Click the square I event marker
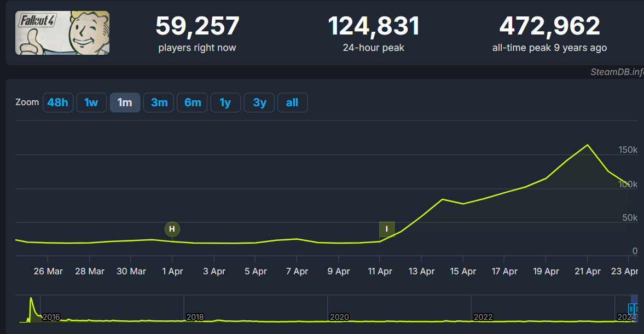The height and width of the screenshot is (334, 644). pos(387,229)
